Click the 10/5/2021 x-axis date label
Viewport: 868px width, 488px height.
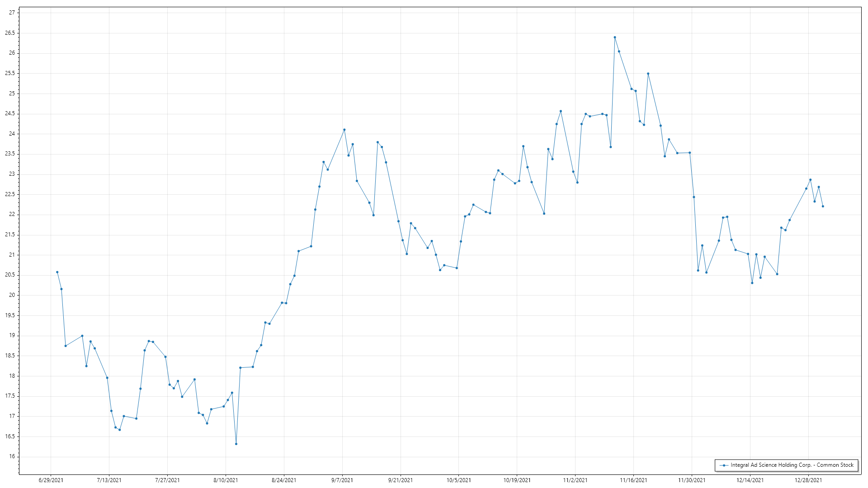click(458, 480)
